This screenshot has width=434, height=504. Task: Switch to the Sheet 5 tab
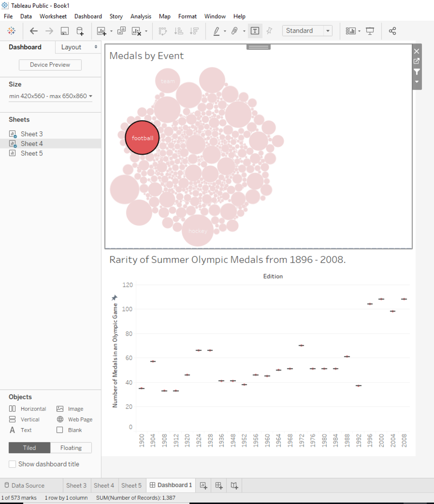[131, 485]
